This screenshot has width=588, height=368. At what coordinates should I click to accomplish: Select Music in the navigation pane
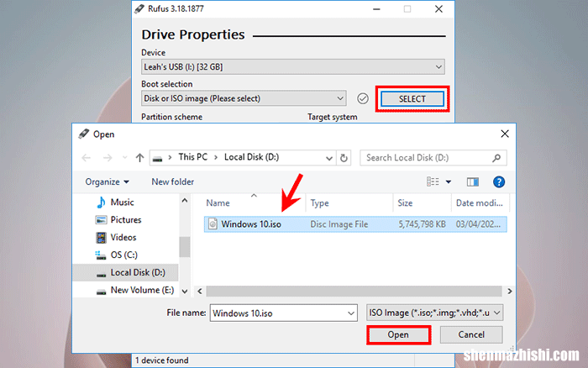point(122,202)
